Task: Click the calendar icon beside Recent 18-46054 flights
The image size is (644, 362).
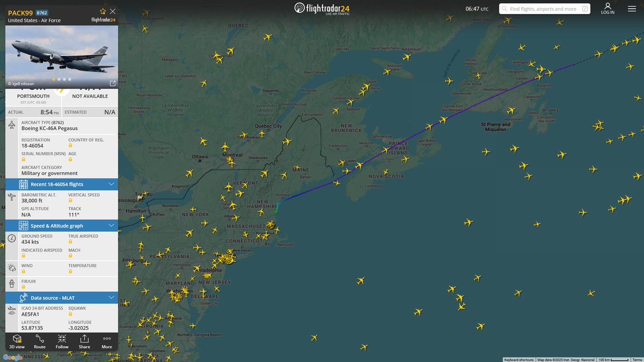Action: [24, 184]
